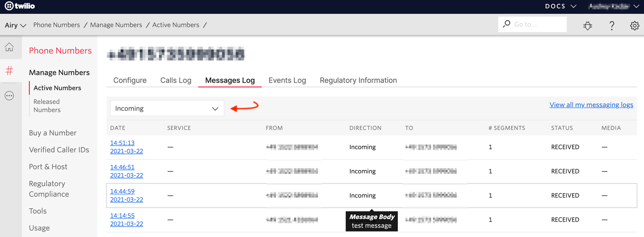Open the home dashboard icon

click(9, 48)
